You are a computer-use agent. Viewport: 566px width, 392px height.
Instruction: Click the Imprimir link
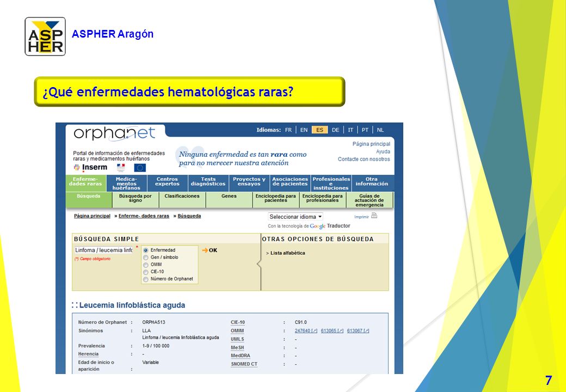pos(361,217)
